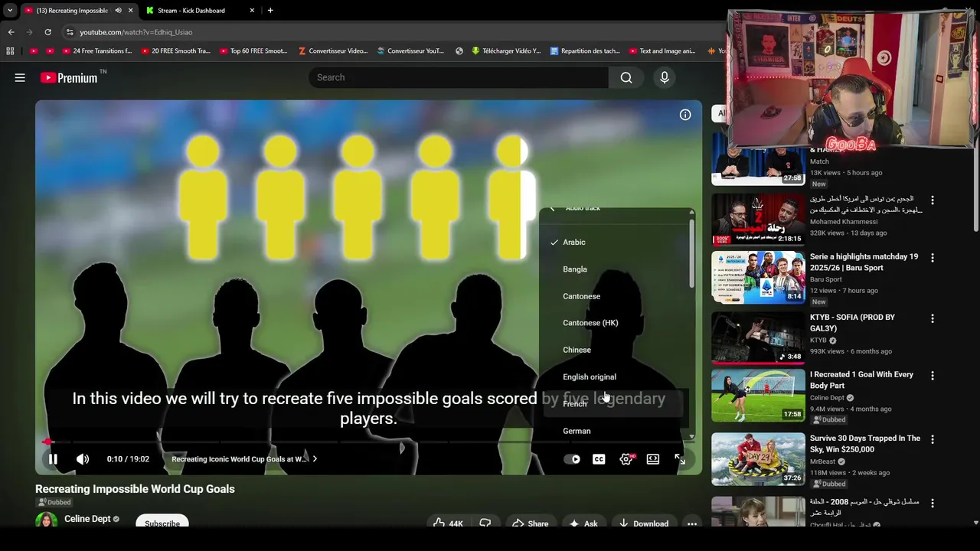Screen dimensions: 980x551
Task: Seek on the video progress bar
Action: point(367,442)
